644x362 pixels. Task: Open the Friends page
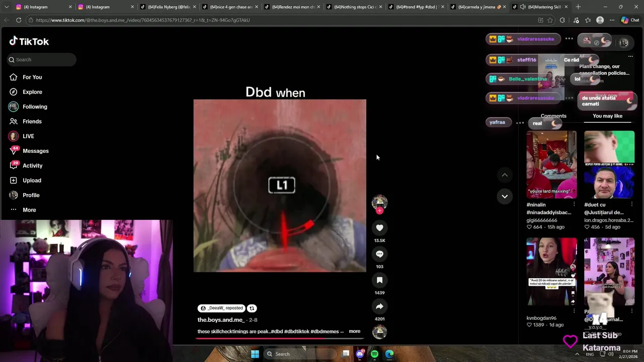click(x=32, y=121)
